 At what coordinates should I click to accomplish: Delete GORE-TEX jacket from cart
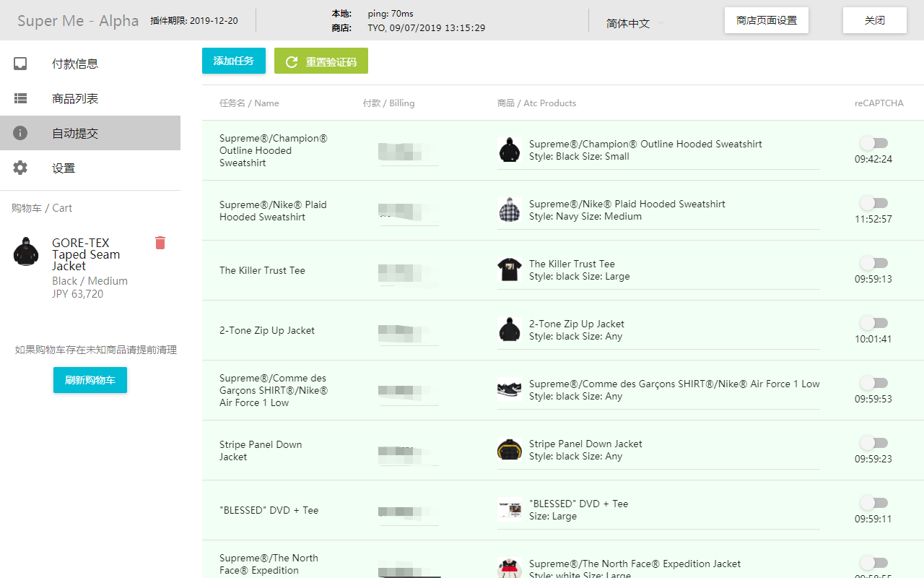[160, 243]
